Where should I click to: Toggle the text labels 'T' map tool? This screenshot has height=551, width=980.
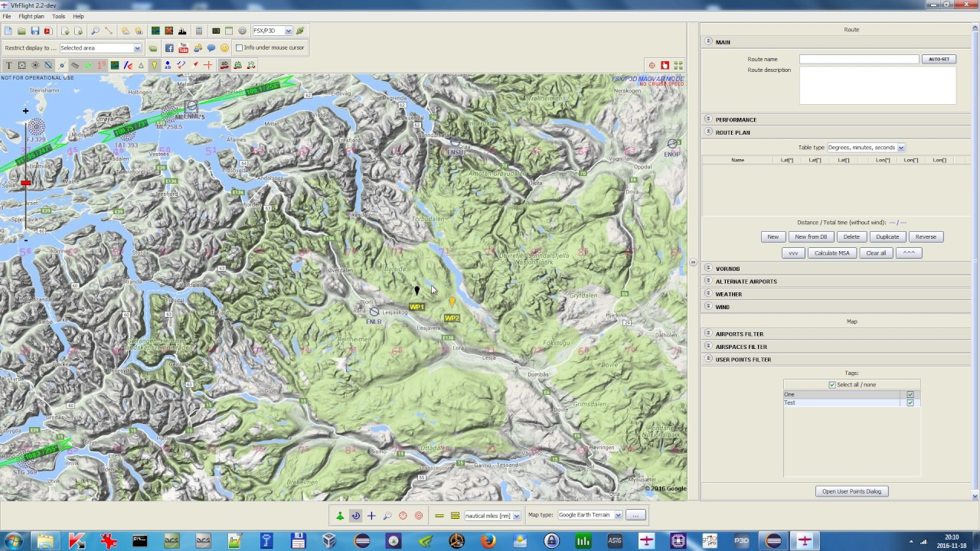pos(9,65)
